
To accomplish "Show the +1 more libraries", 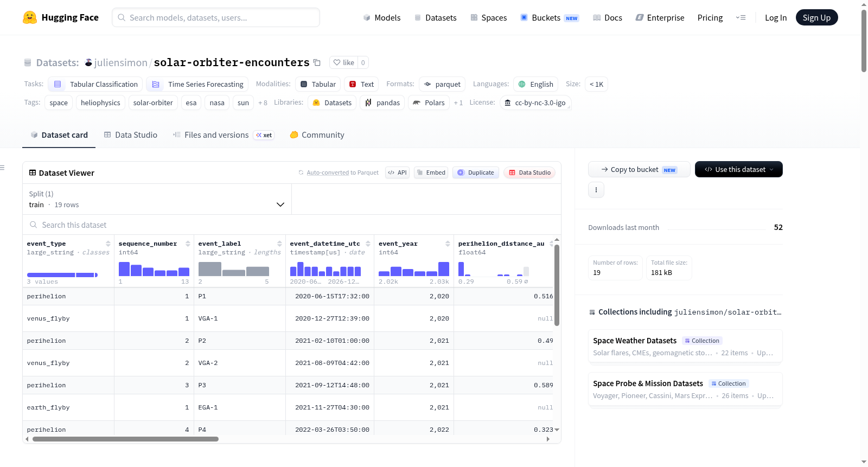I will (458, 103).
